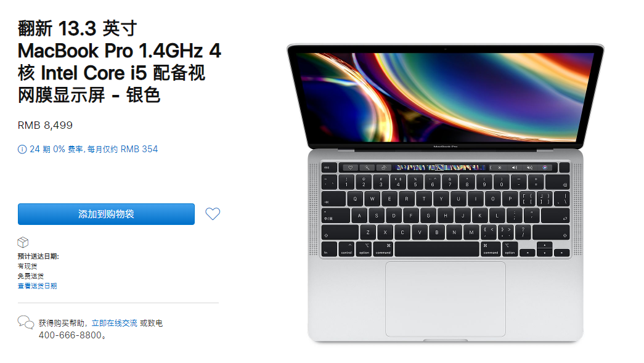
Task: Click the photo strip slider on Touch Bar
Action: click(440, 168)
